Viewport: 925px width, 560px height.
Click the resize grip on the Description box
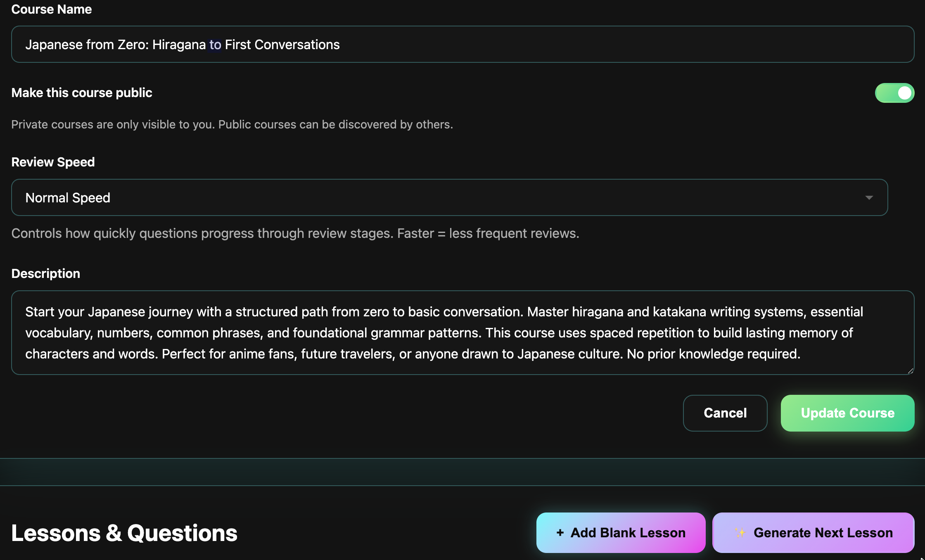click(x=911, y=370)
